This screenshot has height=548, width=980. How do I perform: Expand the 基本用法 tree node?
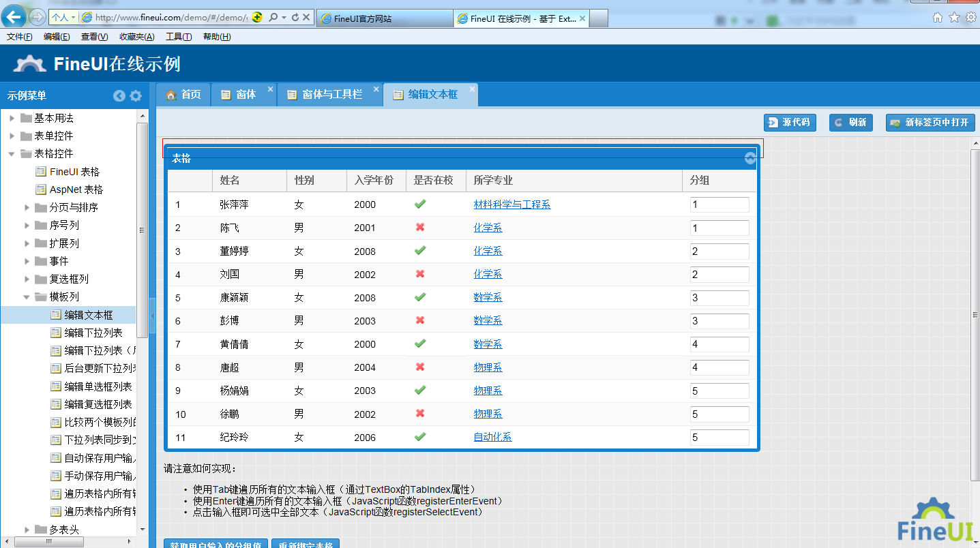pyautogui.click(x=12, y=118)
